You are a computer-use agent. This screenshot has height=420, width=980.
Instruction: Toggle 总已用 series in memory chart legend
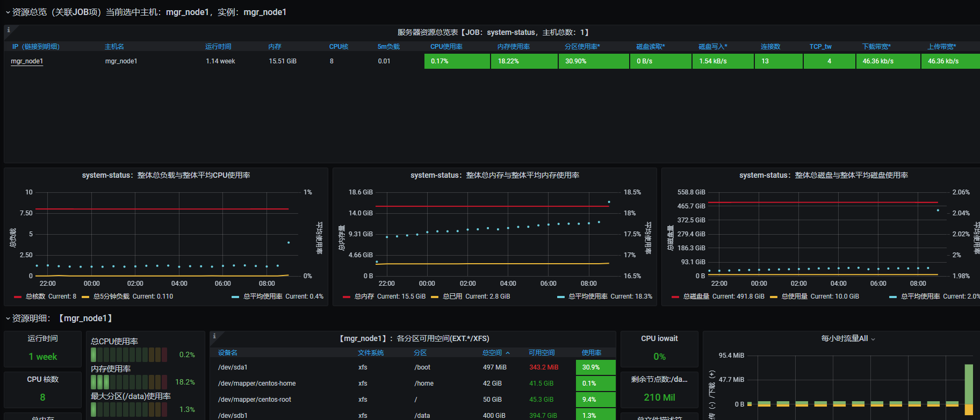pos(452,296)
